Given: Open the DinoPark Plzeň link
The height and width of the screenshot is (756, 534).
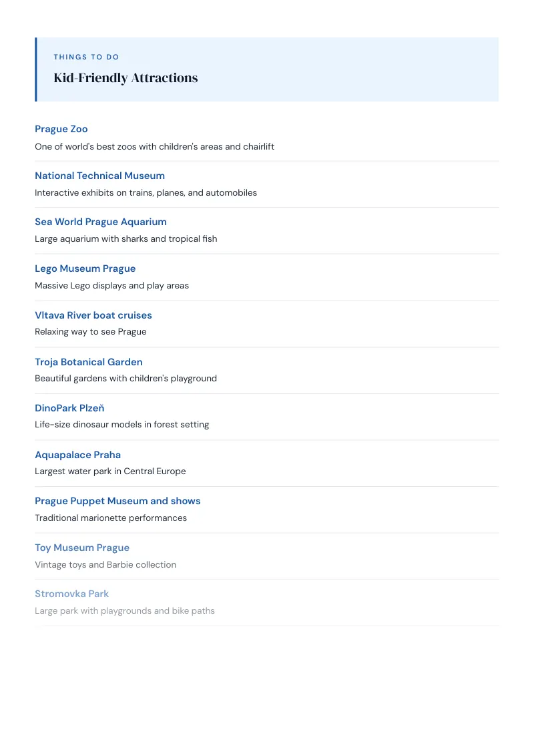Looking at the screenshot, I should click(x=69, y=408).
